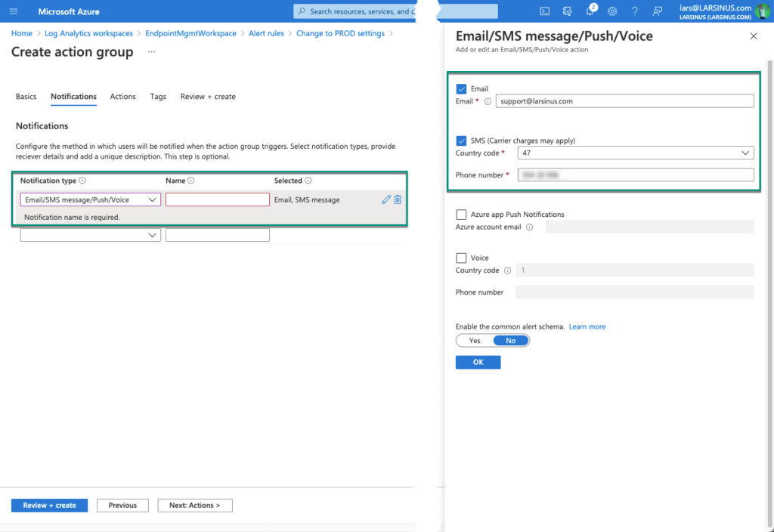Show info tooltip next to Selected
This screenshot has width=774, height=532.
pyautogui.click(x=308, y=181)
